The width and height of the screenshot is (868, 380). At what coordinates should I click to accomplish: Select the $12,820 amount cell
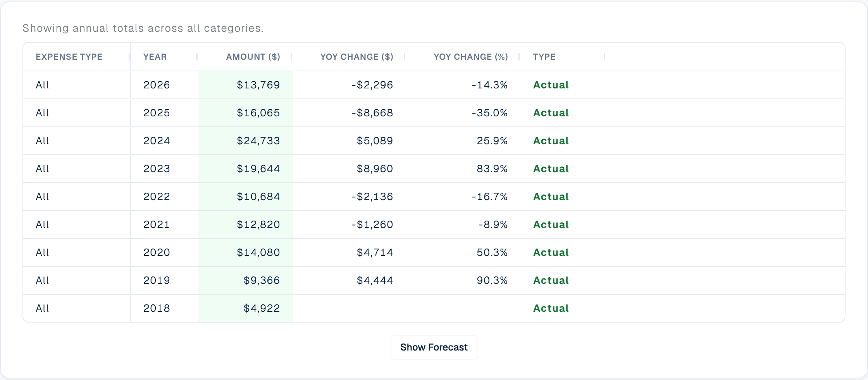tap(246, 225)
